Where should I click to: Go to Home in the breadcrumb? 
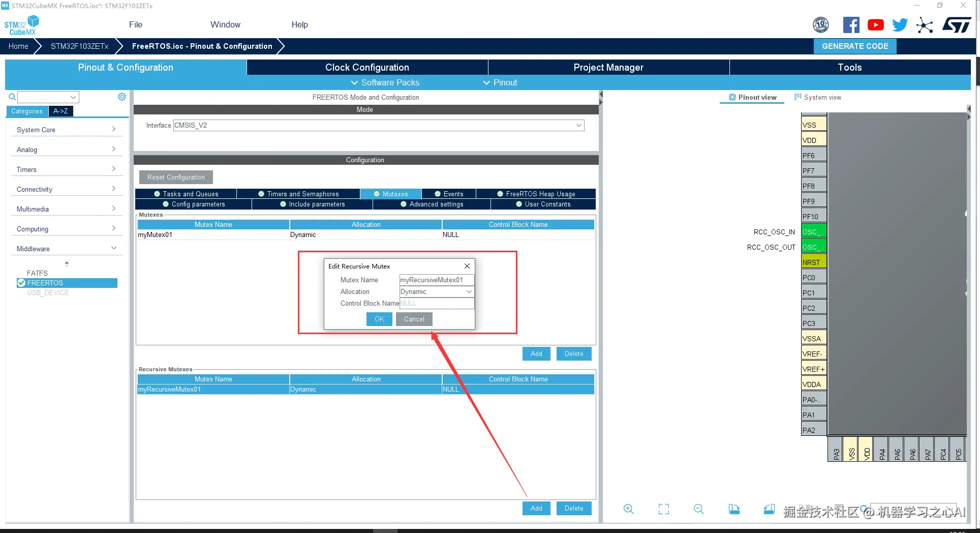[x=18, y=46]
